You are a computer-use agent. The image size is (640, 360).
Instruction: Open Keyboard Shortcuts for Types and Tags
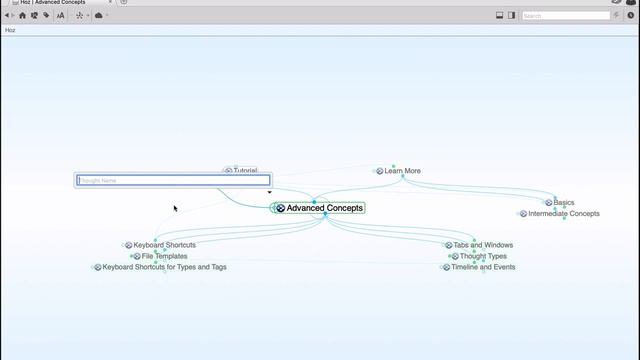pyautogui.click(x=164, y=267)
